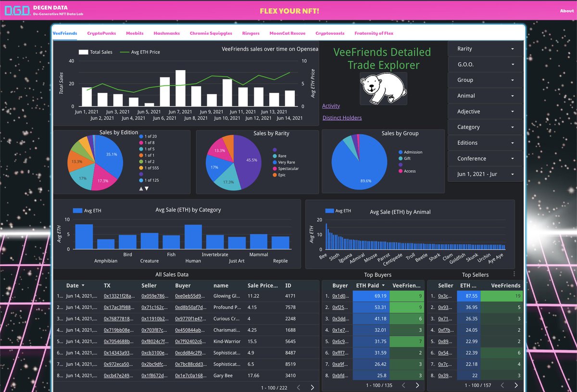
Task: Go to next page in Top Sellers
Action: click(516, 385)
